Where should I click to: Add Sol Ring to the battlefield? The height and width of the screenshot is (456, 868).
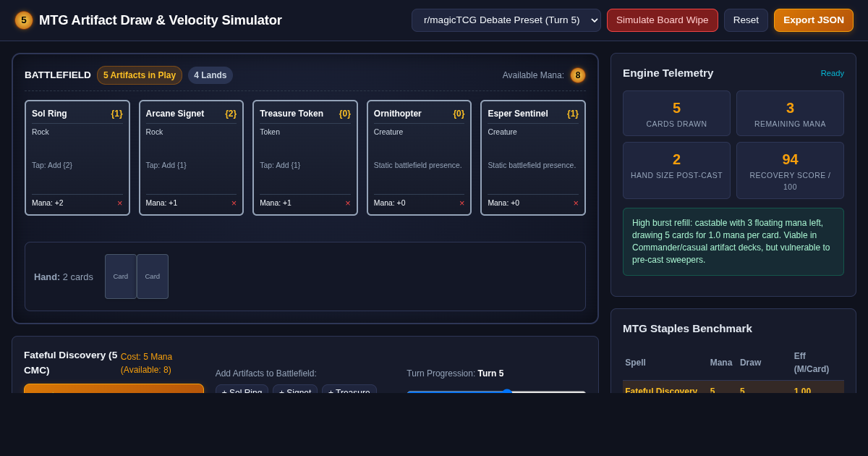(242, 389)
